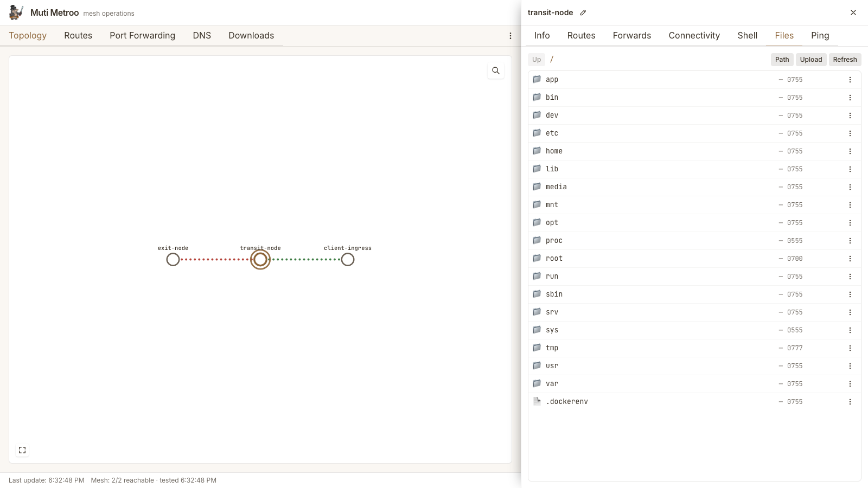This screenshot has height=488, width=868.
Task: Click the .dockerenv file icon
Action: 537,401
